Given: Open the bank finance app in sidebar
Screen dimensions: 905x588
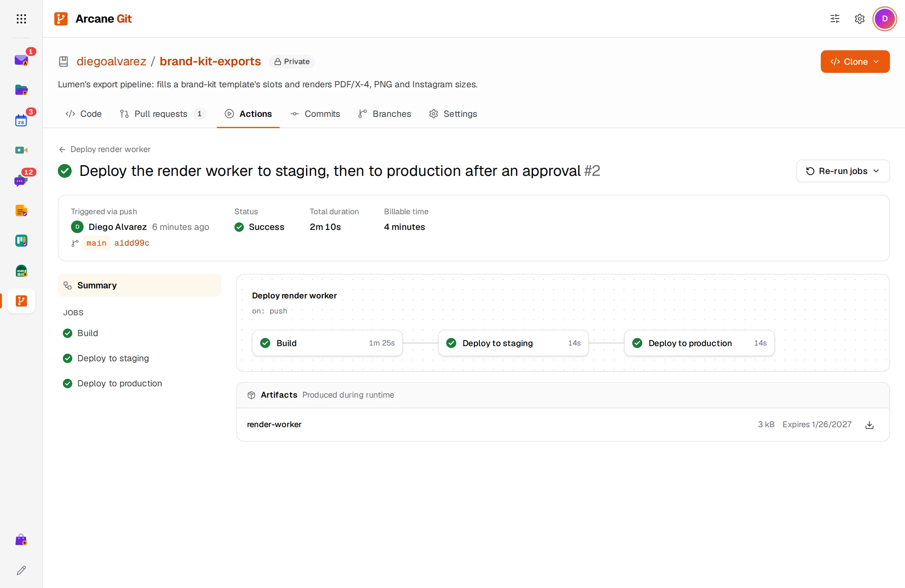Looking at the screenshot, I should 21,271.
